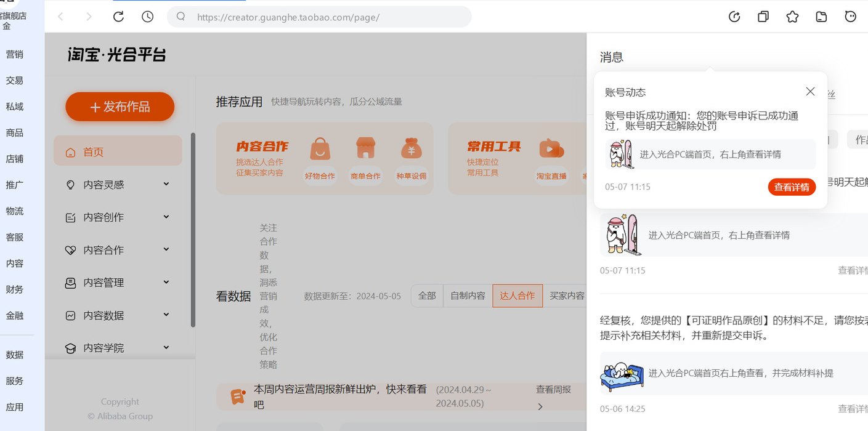Open the 查看周报 link
868x431 pixels.
tap(553, 390)
